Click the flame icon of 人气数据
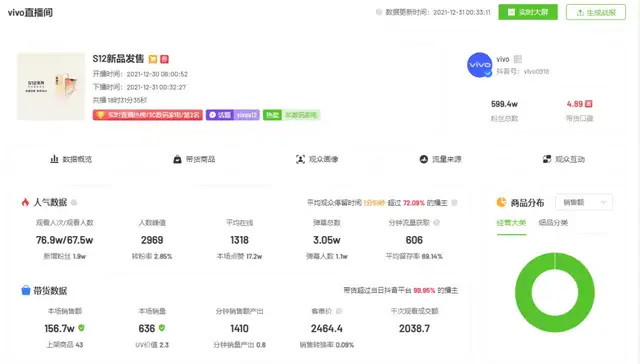The height and width of the screenshot is (364, 640). coord(25,202)
